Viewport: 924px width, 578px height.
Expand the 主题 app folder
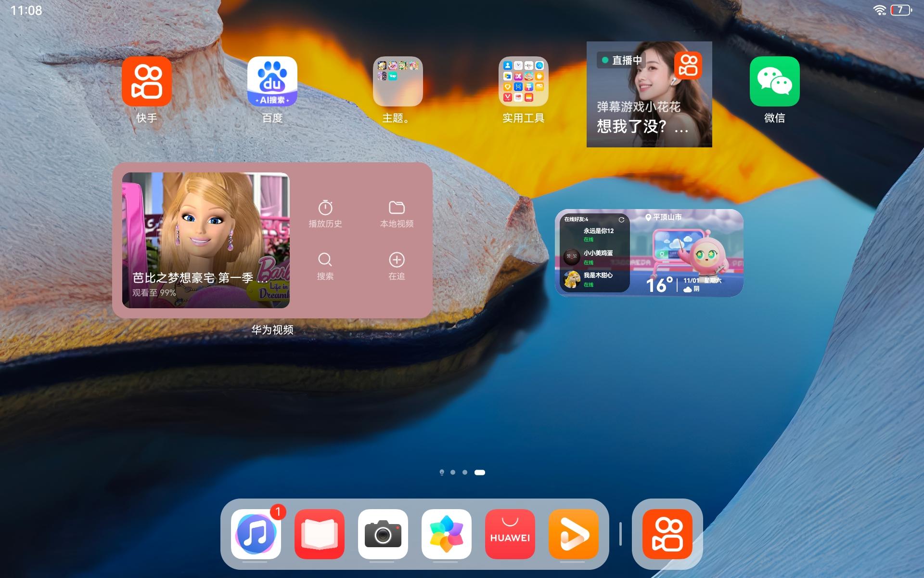tap(398, 81)
